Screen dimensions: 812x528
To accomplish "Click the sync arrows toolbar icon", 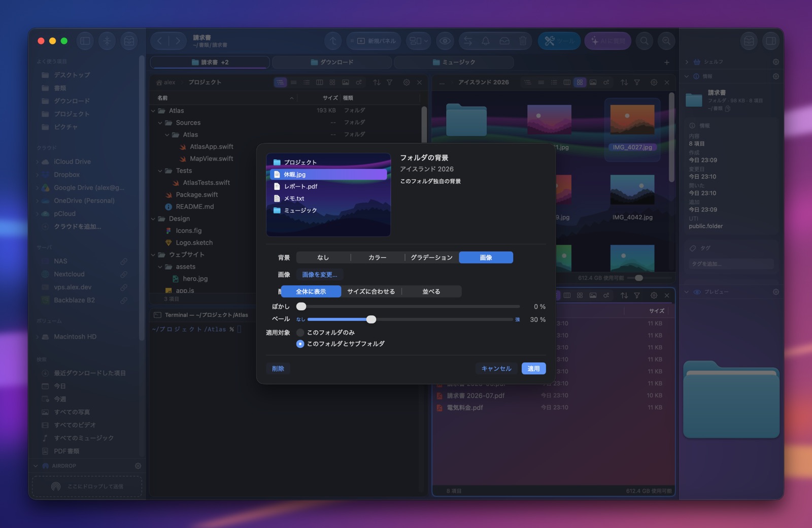I will (x=468, y=41).
